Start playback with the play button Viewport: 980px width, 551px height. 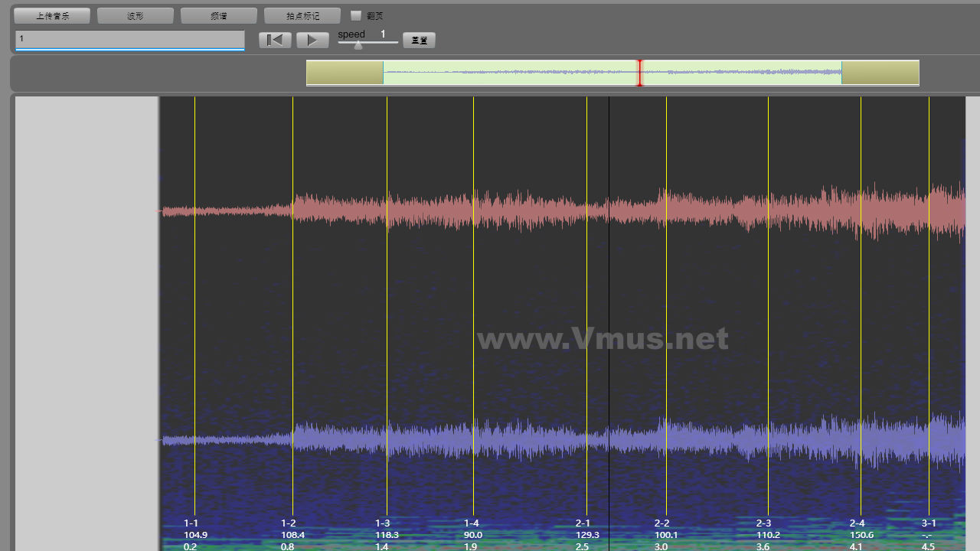[x=312, y=40]
